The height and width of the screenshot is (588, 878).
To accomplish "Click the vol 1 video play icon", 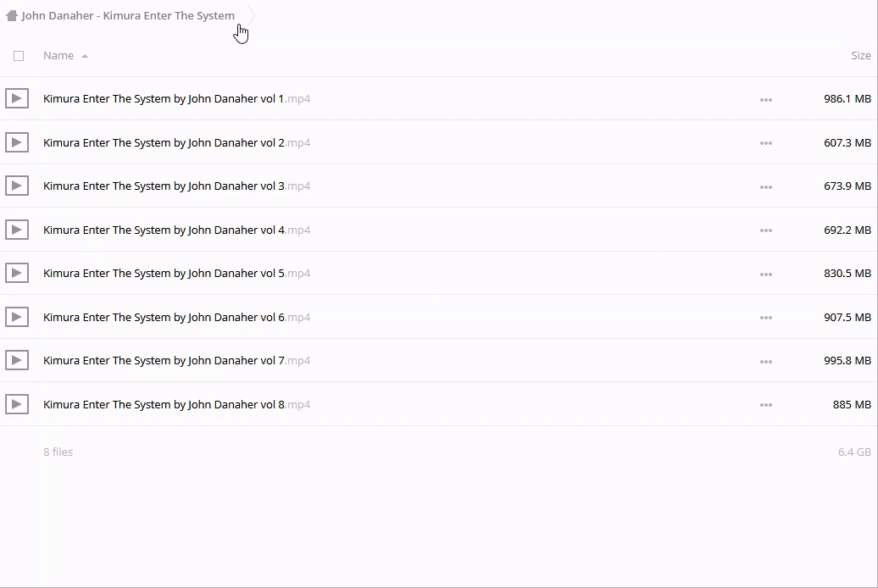I will 16,98.
